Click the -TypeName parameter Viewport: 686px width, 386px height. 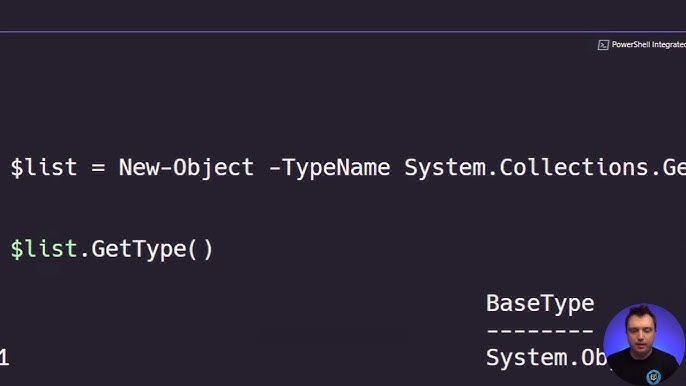[x=329, y=168]
